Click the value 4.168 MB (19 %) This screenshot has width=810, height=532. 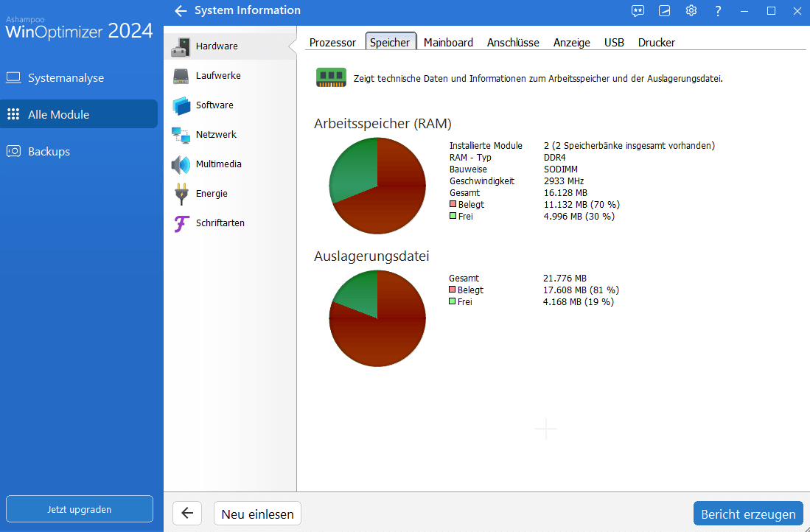point(579,302)
